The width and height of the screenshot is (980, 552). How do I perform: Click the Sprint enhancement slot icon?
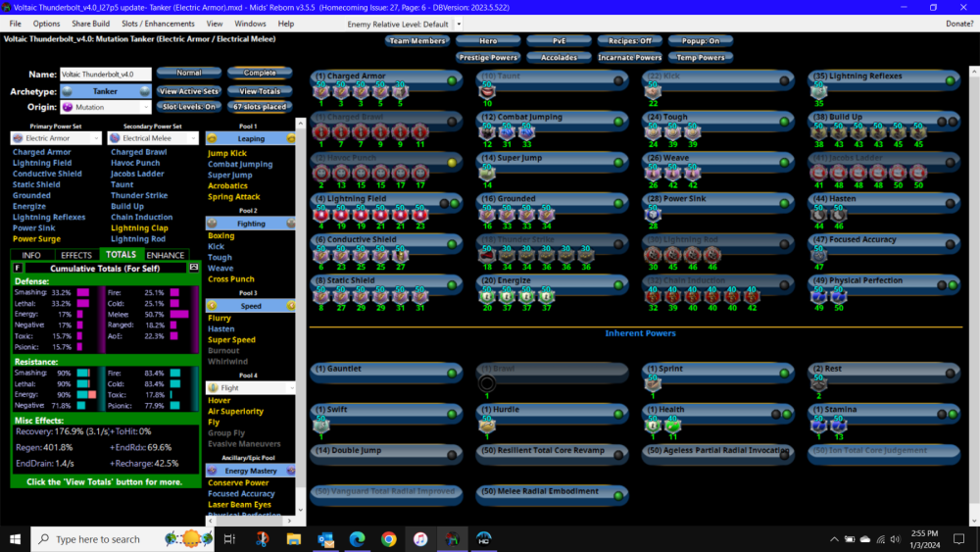tap(654, 383)
